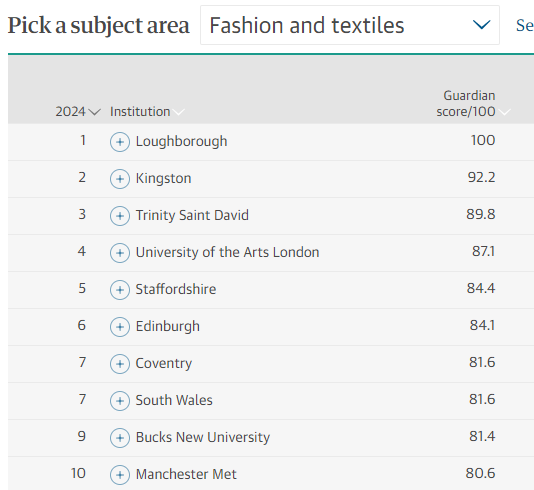The height and width of the screenshot is (490, 534).
Task: Sort by Institution column header
Action: [147, 112]
